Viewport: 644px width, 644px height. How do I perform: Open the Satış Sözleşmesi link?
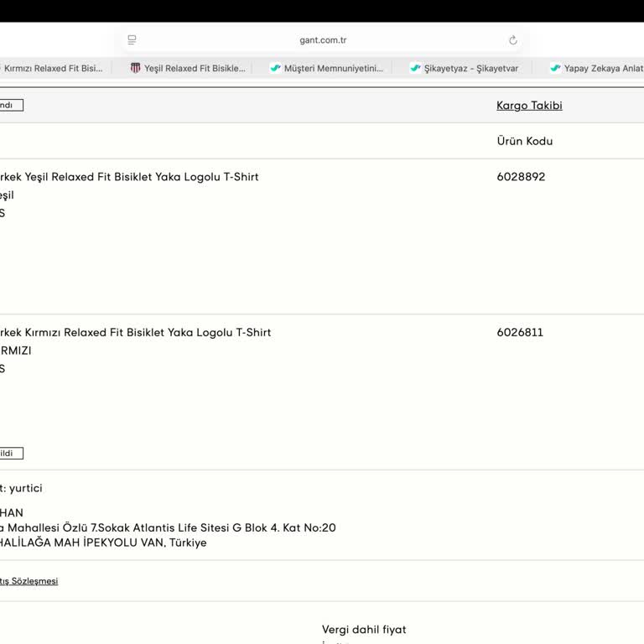point(29,581)
